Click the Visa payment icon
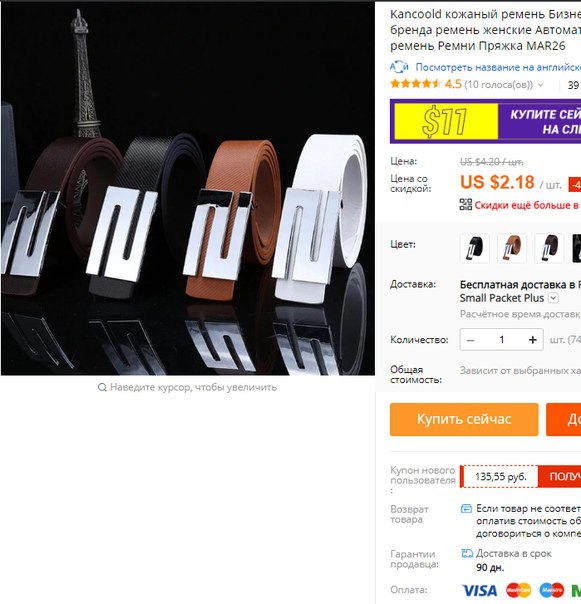This screenshot has height=604, width=581. (x=480, y=590)
